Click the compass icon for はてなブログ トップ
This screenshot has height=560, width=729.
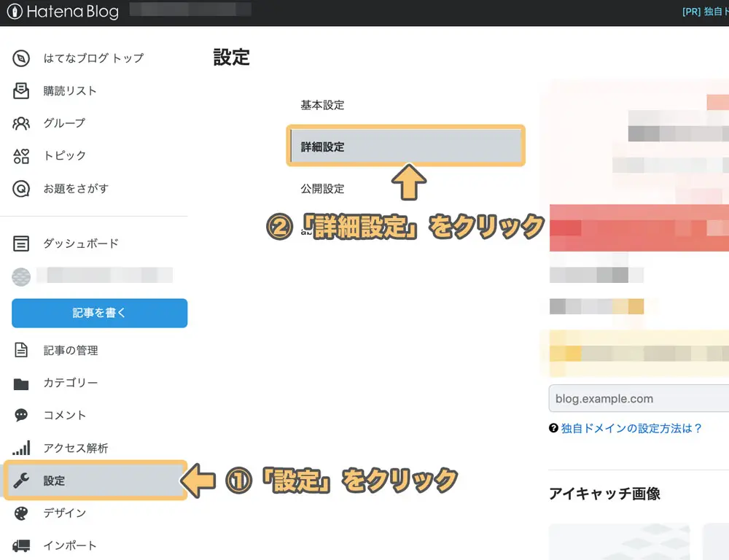click(x=21, y=58)
